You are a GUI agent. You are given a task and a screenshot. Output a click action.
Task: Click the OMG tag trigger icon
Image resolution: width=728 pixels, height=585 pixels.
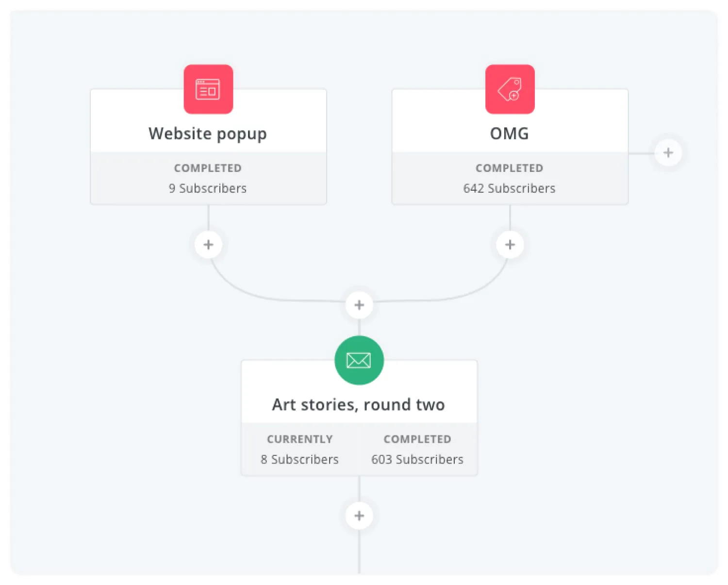pos(510,89)
